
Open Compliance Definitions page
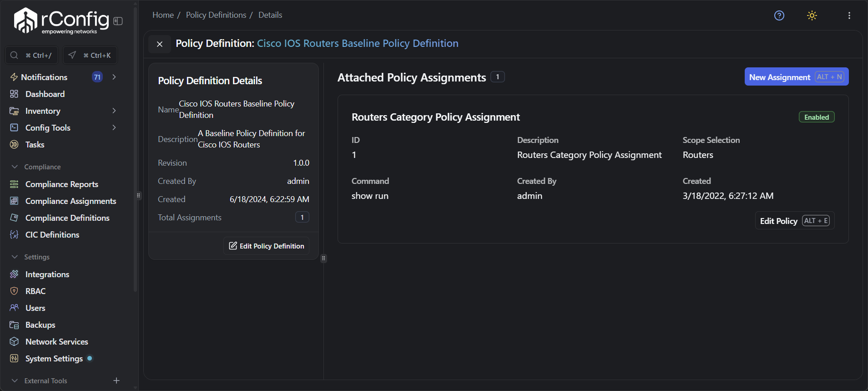point(67,218)
